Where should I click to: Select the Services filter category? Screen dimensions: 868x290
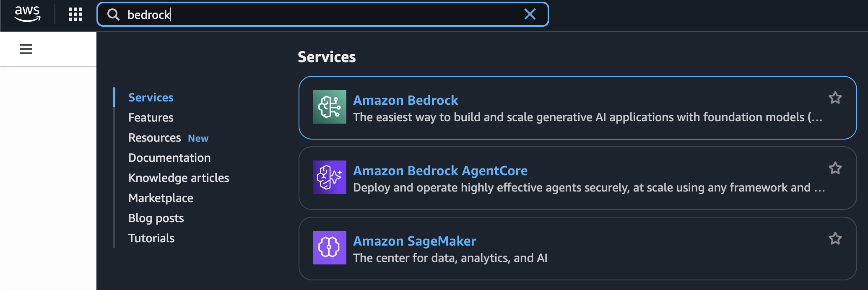151,97
